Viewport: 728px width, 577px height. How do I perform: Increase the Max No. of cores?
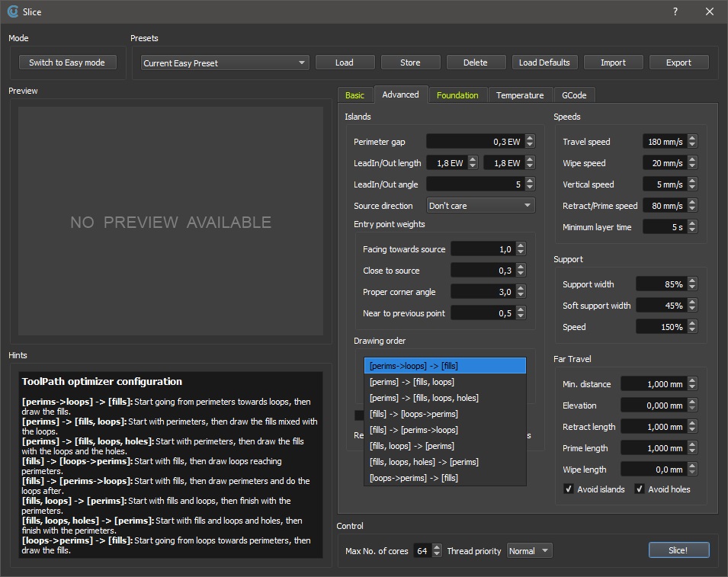point(437,547)
